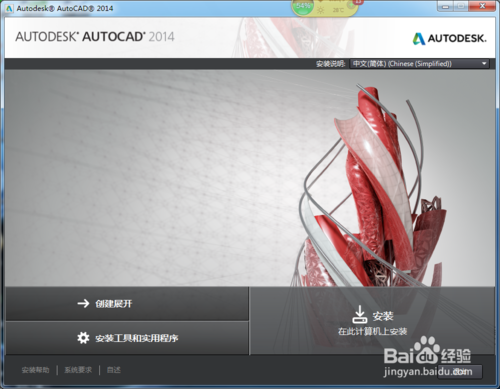Click the Autodesk logo in the header

[449, 38]
